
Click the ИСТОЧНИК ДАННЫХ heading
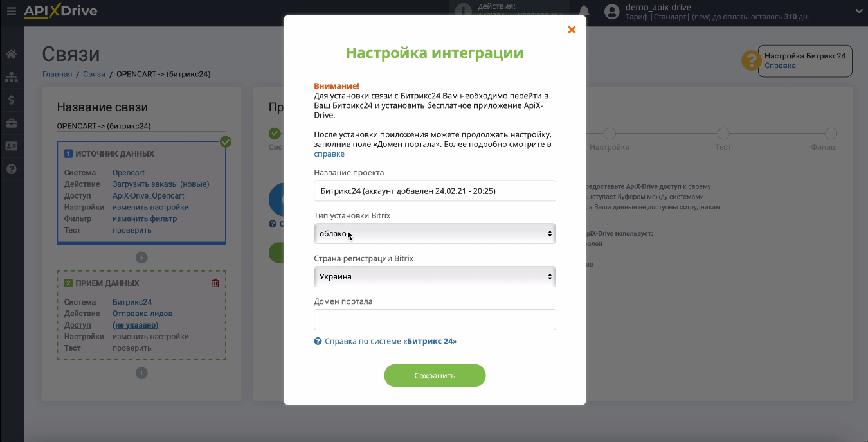pos(114,154)
